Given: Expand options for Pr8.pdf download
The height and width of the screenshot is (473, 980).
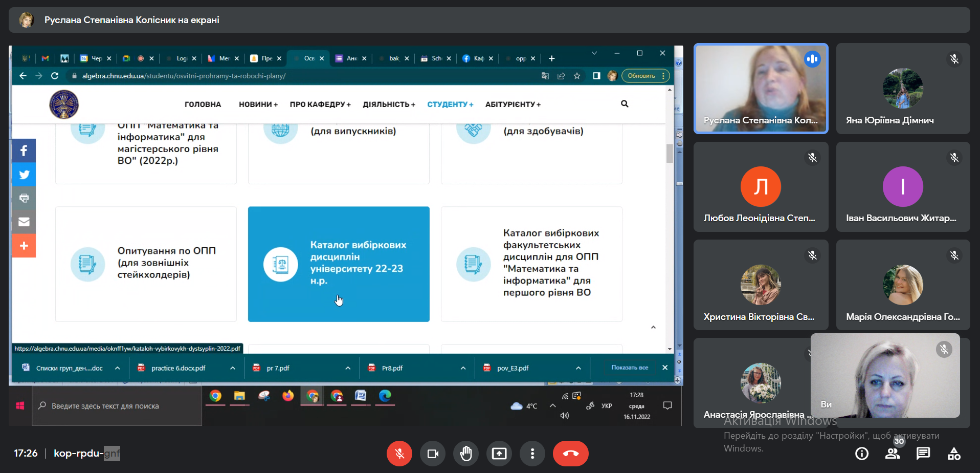Looking at the screenshot, I should 463,368.
